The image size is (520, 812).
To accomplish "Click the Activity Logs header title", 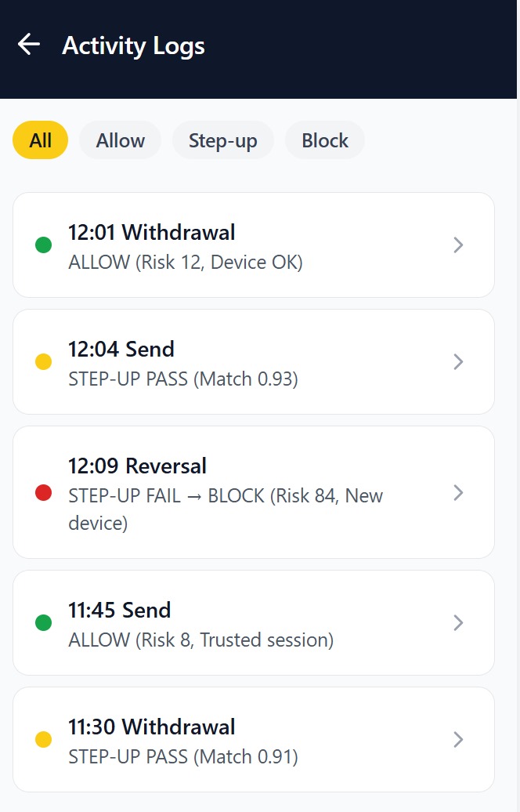I will [134, 45].
